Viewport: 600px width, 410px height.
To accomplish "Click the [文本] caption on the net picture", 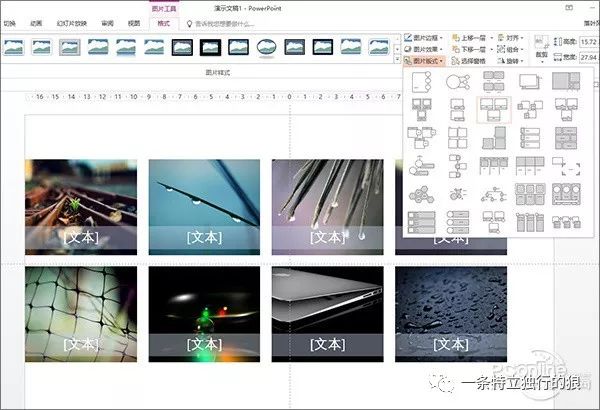I will click(x=81, y=345).
